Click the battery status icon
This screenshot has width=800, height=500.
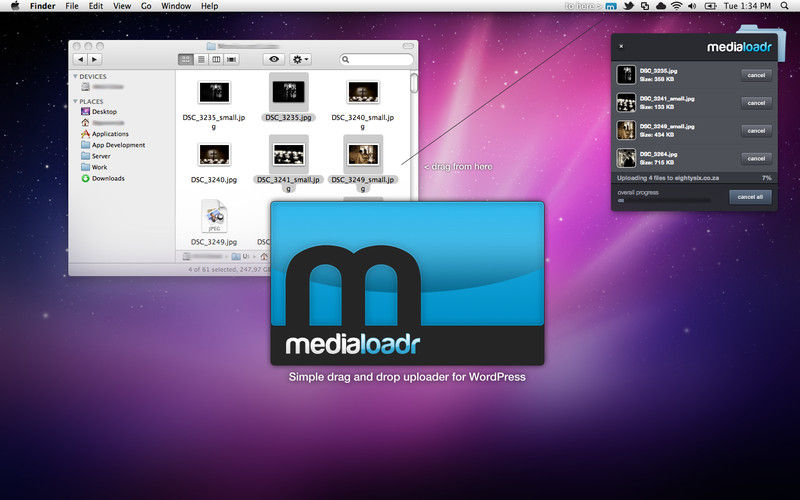click(x=710, y=6)
